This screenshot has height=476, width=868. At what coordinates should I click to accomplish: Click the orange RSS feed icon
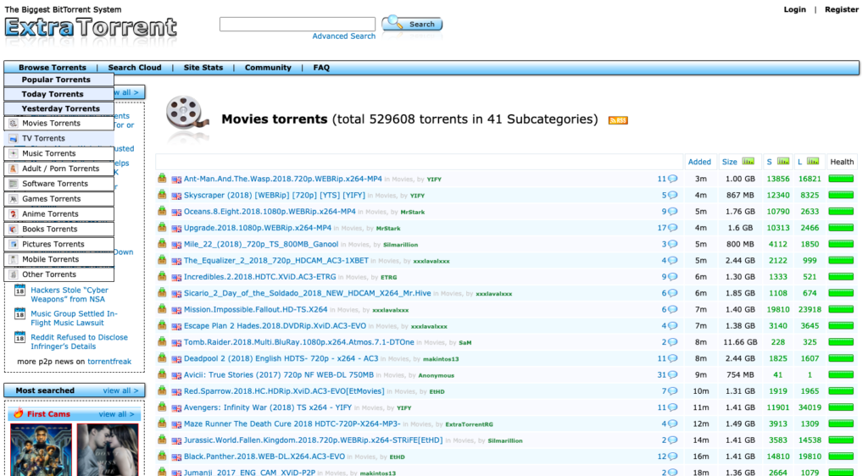pos(617,120)
